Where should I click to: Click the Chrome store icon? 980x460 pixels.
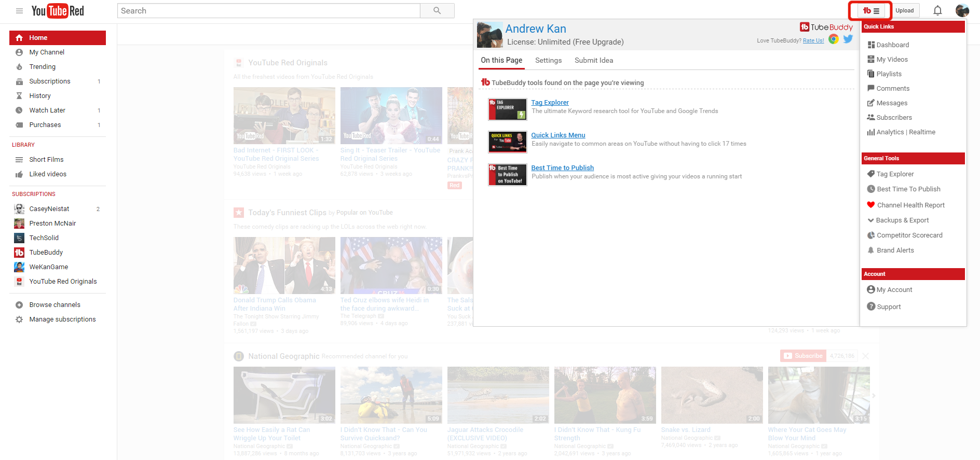(x=834, y=39)
